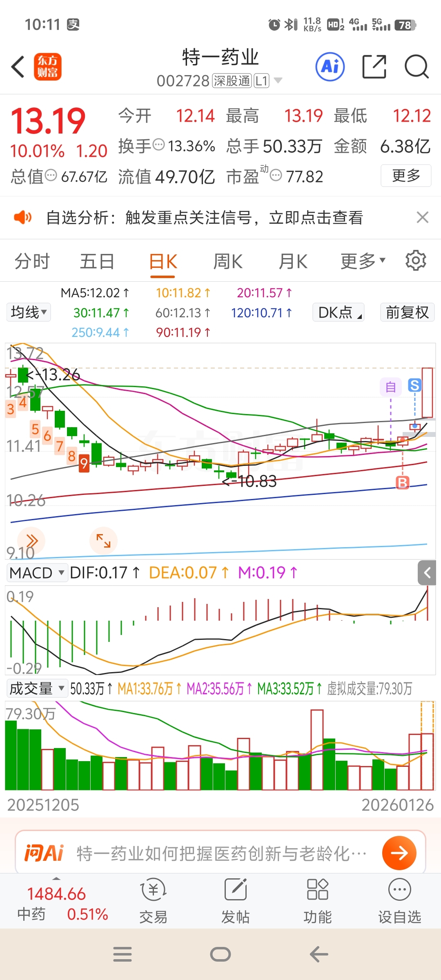Open the Ai assistant round icon
Screen dimensions: 441x980
330,67
